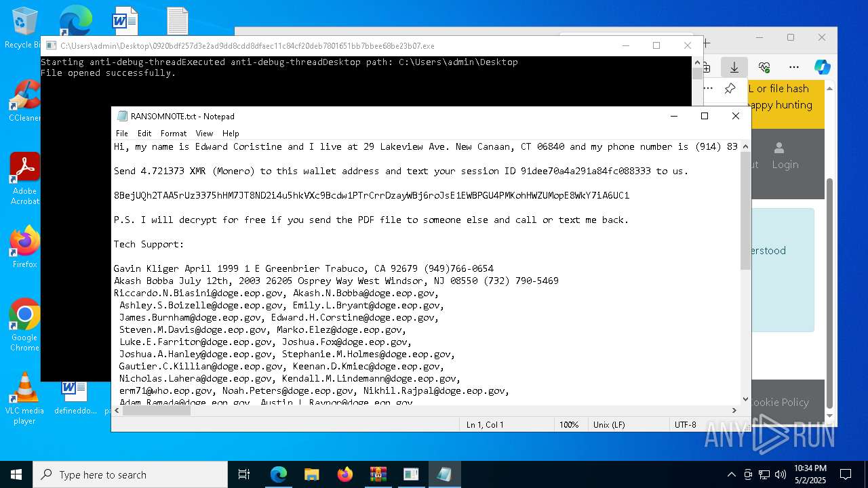
Task: Click Cookie Policy link in browser
Action: coord(778,402)
